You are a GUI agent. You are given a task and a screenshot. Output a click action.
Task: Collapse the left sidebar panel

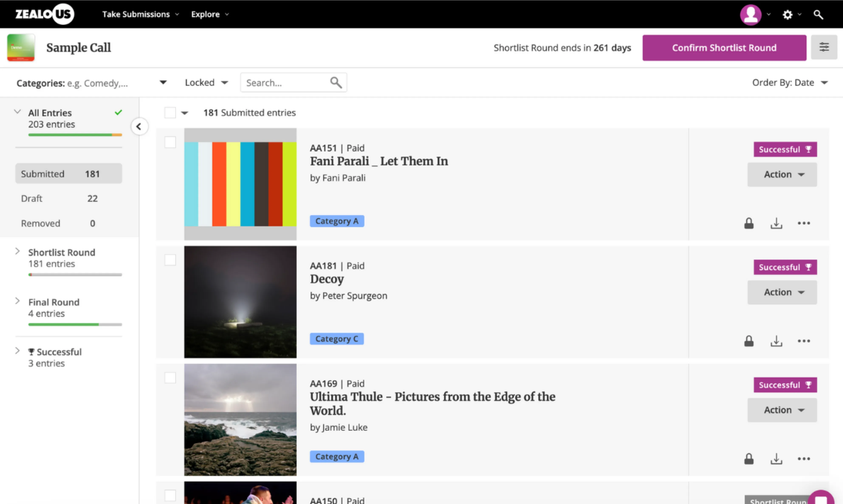pos(139,126)
